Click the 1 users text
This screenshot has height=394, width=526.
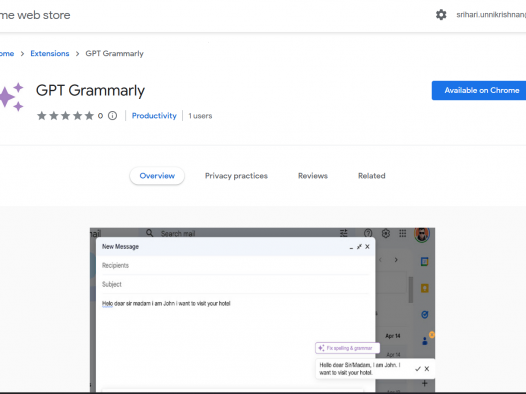(x=200, y=116)
